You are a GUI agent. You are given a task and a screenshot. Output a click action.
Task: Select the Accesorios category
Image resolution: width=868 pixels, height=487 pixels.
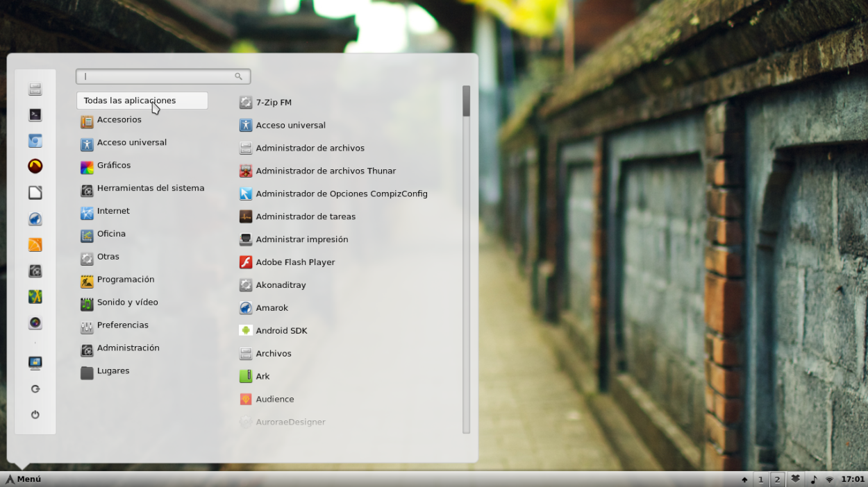(111, 120)
